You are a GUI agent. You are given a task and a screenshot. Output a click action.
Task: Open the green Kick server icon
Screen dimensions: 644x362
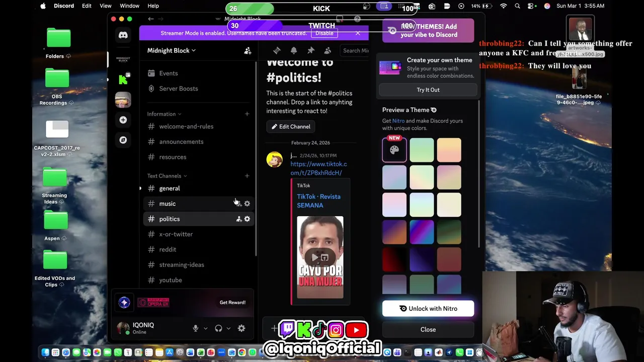pos(123,79)
